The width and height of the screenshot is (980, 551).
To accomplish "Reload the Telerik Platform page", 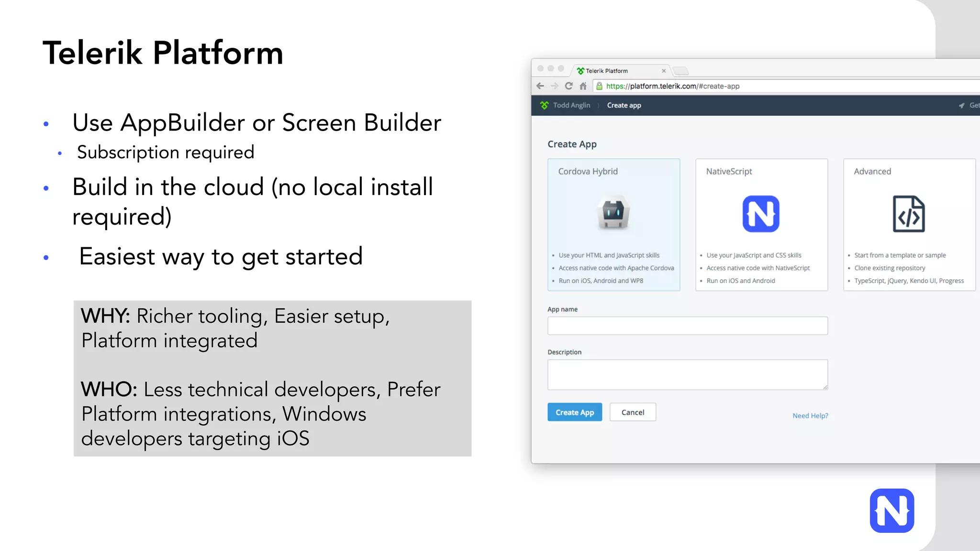I will 569,86.
